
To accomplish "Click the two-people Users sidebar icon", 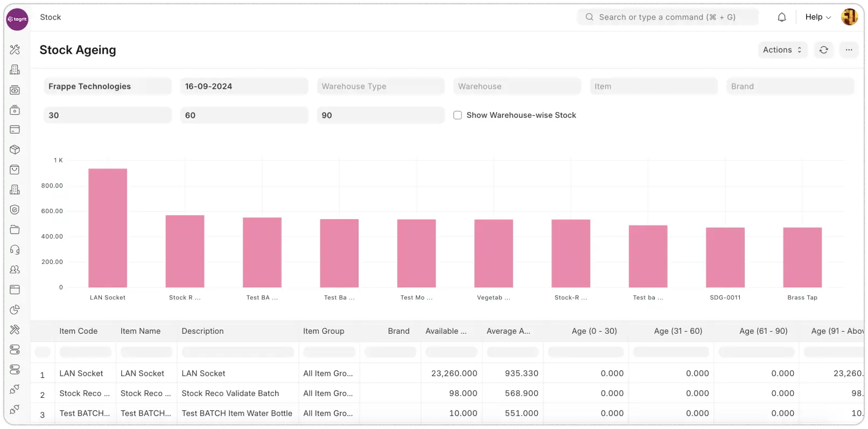I will 15,270.
